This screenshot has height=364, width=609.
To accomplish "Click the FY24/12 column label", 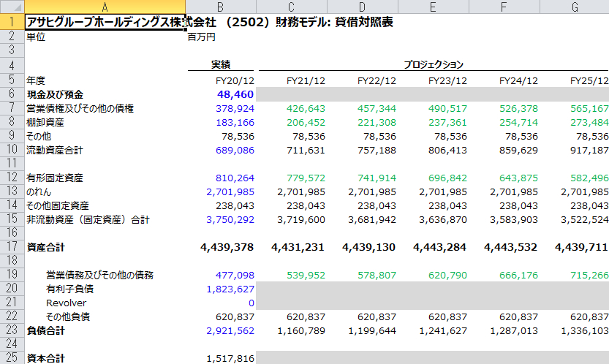I will [518, 81].
